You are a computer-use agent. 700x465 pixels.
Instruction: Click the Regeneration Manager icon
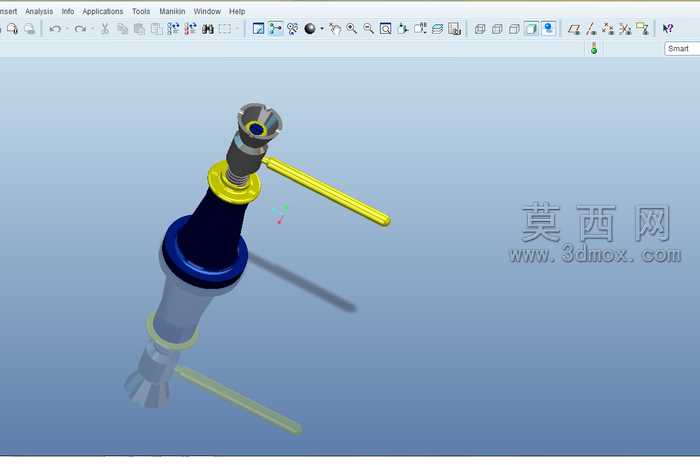pyautogui.click(x=191, y=29)
